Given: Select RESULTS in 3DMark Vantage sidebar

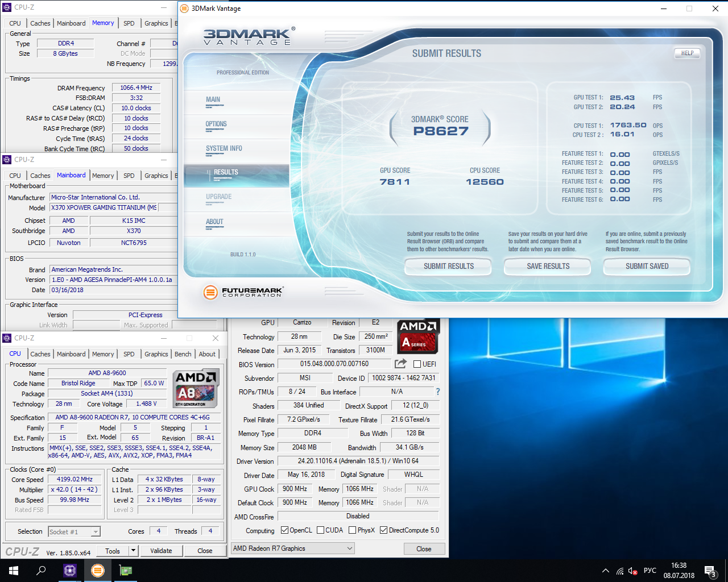Looking at the screenshot, I should coord(226,172).
